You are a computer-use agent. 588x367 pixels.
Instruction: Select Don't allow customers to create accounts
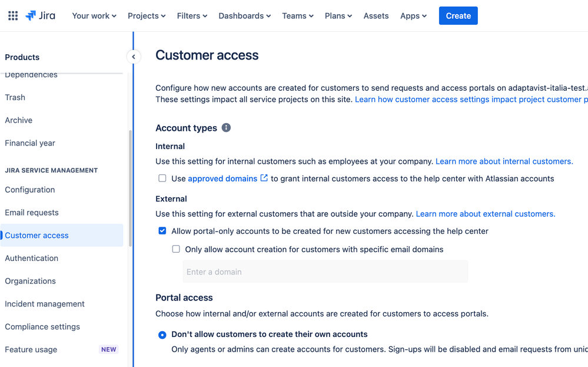(x=162, y=335)
